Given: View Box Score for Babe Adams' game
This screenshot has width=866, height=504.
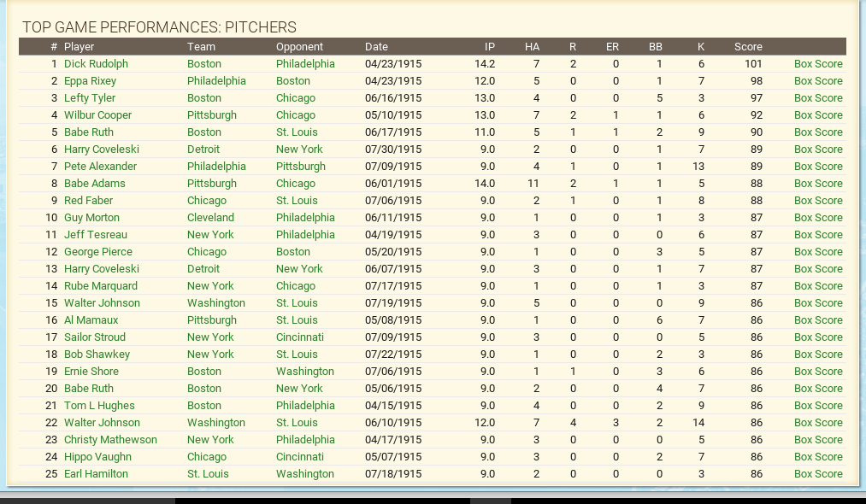Looking at the screenshot, I should 817,184.
